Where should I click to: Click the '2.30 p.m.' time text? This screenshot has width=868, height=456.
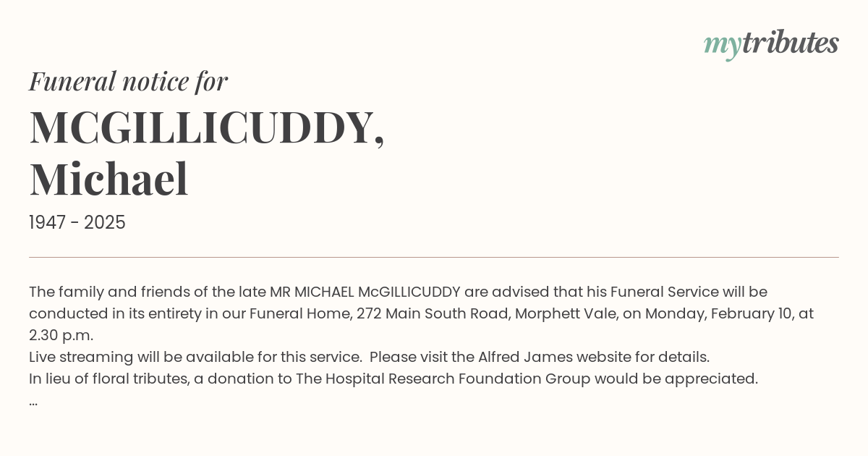coord(61,336)
